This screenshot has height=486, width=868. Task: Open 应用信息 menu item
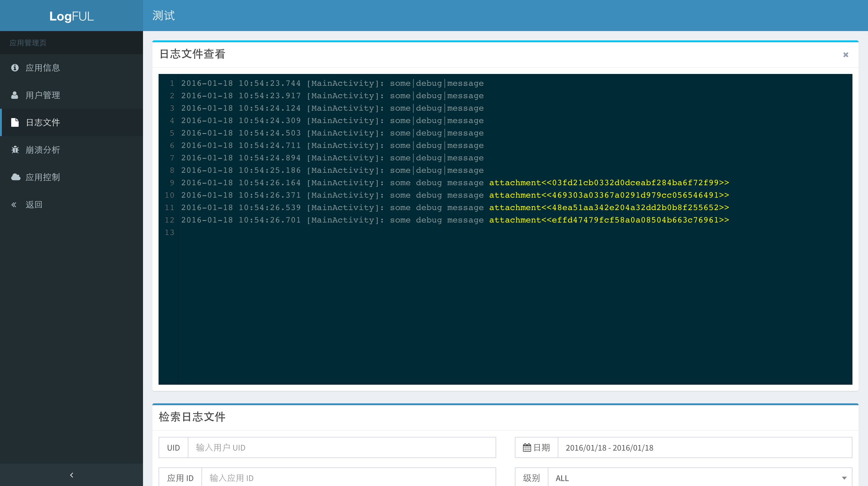[72, 68]
